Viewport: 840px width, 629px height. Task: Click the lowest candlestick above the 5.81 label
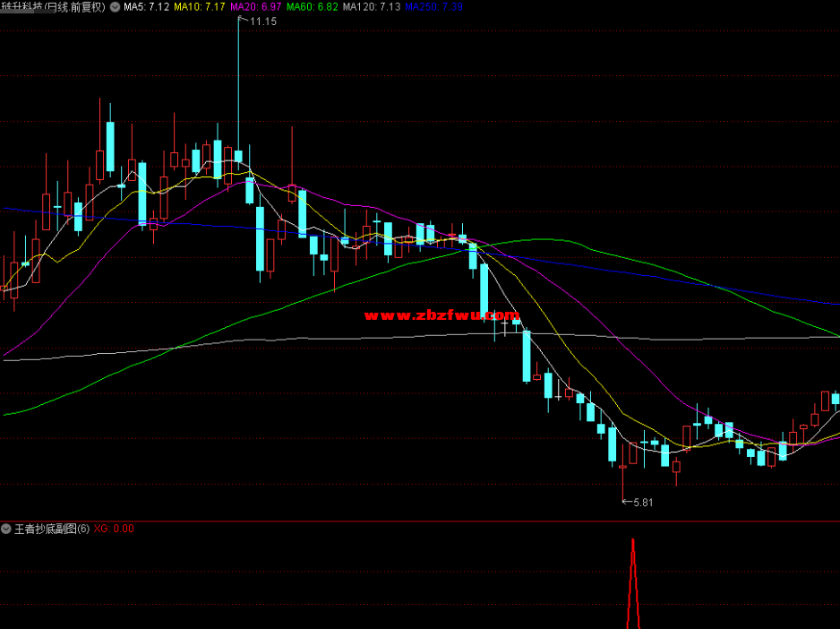622,466
